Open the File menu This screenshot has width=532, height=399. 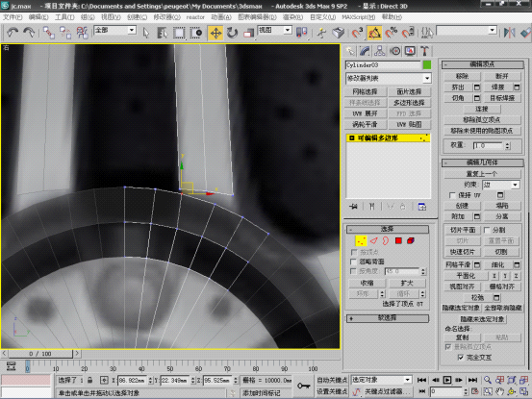tap(13, 17)
